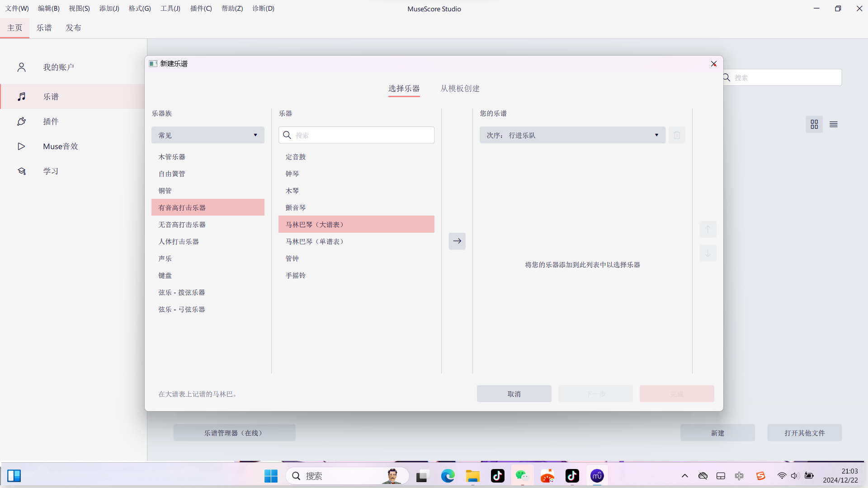The image size is (868, 488).
Task: Open WeChat from taskbar
Action: [x=522, y=476]
